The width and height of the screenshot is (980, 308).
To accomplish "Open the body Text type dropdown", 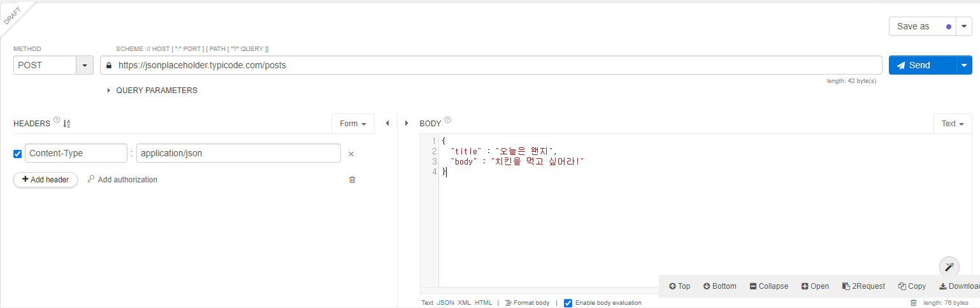I will click(953, 124).
